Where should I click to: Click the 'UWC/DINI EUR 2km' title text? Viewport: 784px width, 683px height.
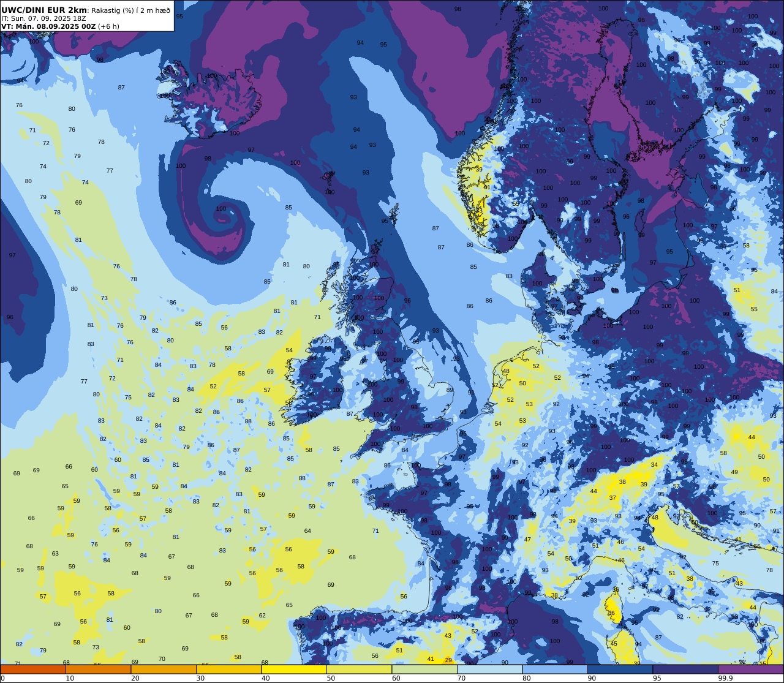point(44,10)
